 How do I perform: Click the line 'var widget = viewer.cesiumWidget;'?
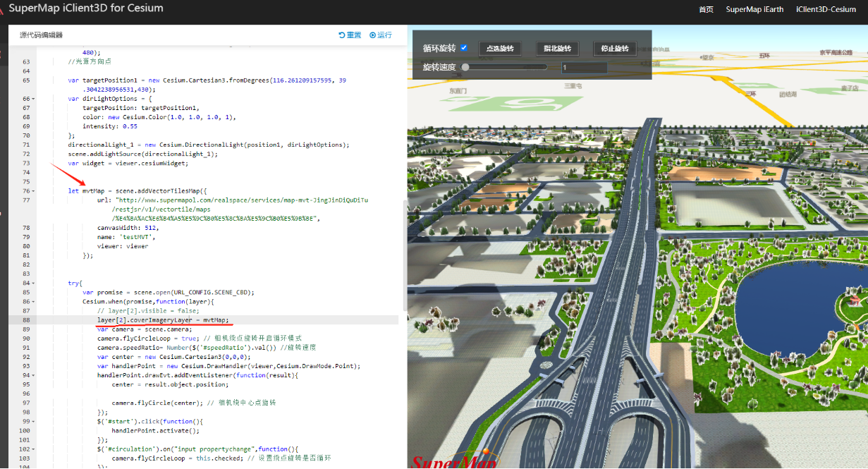click(128, 163)
